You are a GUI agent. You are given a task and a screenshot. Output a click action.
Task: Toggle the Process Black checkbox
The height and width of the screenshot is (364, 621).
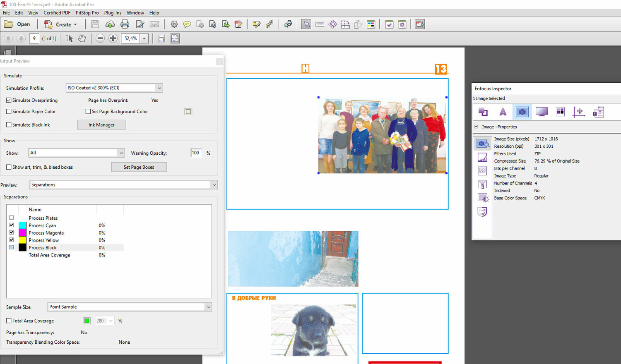click(11, 248)
